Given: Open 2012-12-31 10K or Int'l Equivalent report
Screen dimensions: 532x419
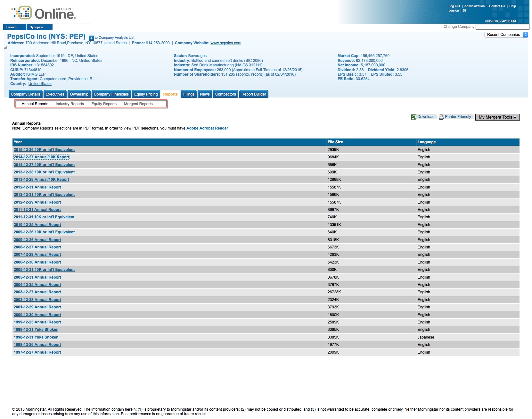Looking at the screenshot, I should click(x=44, y=195).
